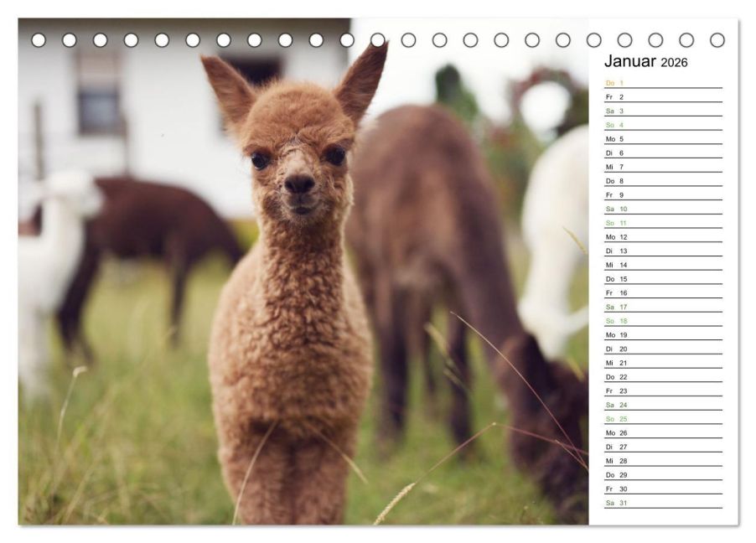The image size is (756, 543).
Task: Select Saturday 3 in the calendar
Action: pos(662,111)
